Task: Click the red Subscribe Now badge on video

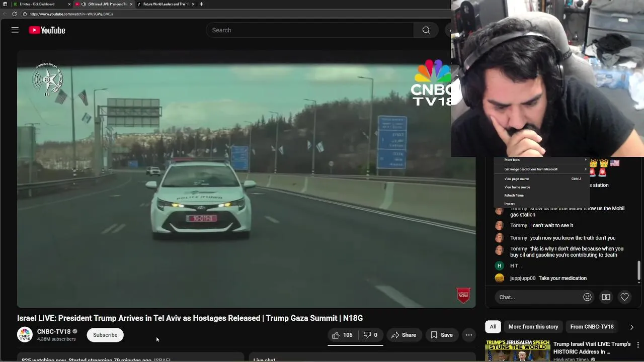Action: pos(463,295)
